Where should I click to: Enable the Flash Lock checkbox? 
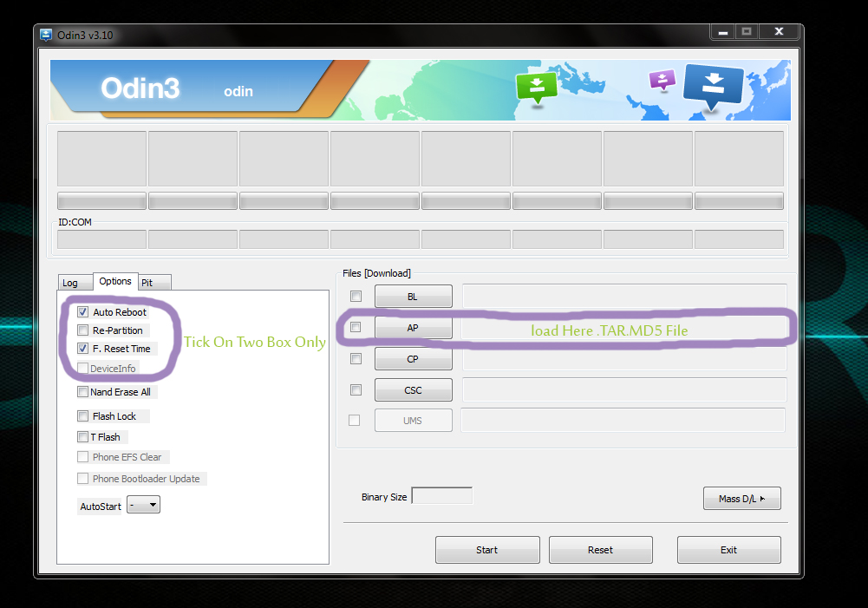point(83,415)
